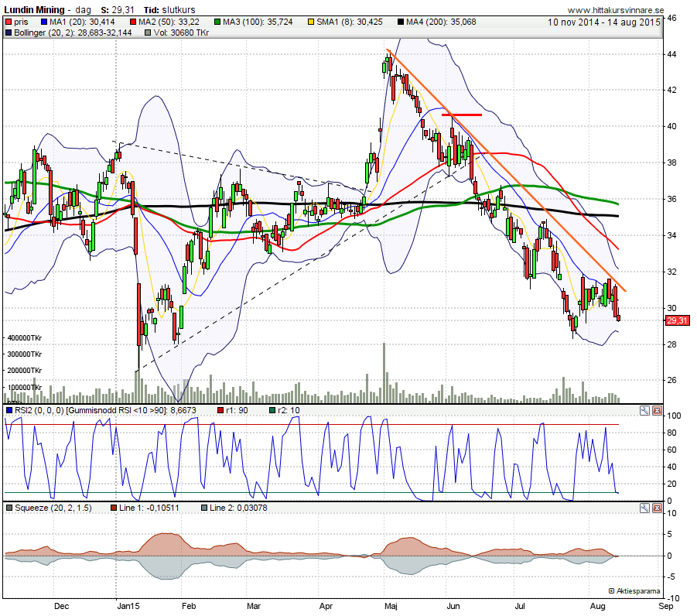697x616 pixels.
Task: Click the 'Dec' month label on time axis
Action: 61,606
